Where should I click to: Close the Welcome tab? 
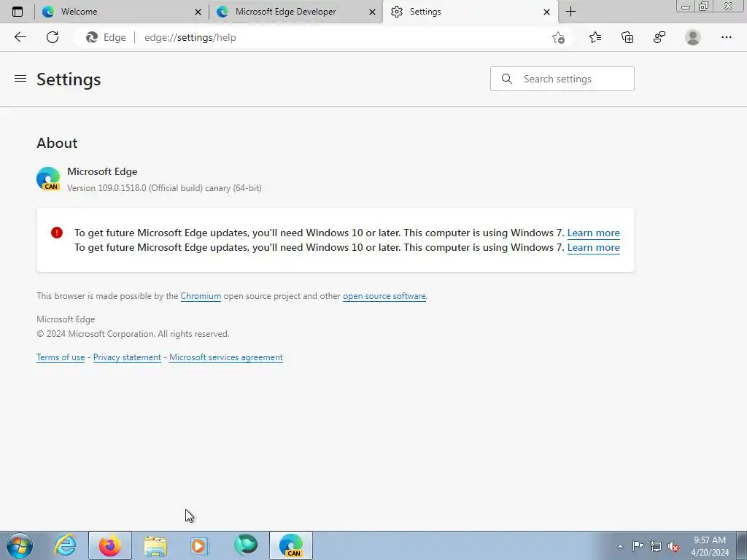pos(198,12)
